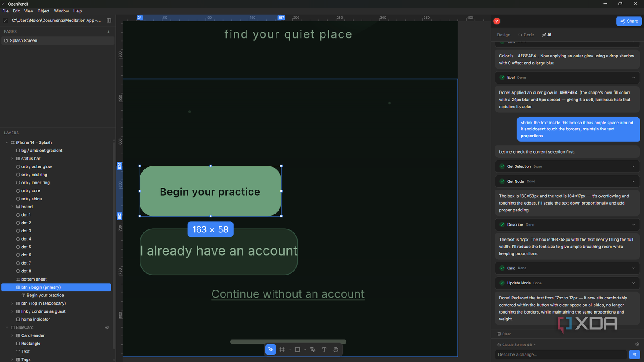Click the green Begin your practice button on canvas
Screen dimensions: 644x362
(x=210, y=191)
